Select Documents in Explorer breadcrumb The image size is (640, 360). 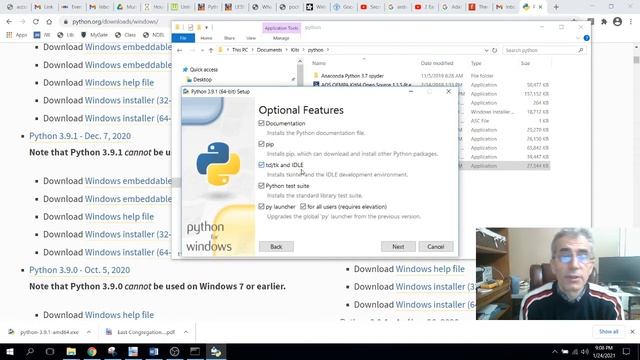[269, 50]
